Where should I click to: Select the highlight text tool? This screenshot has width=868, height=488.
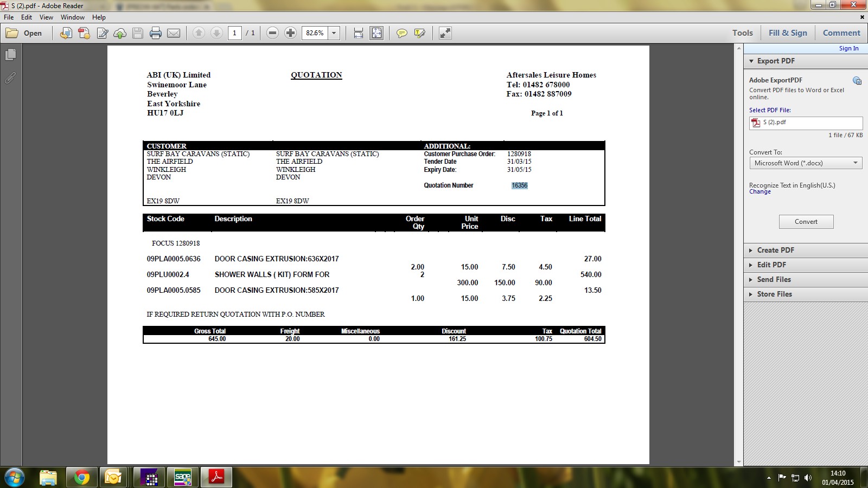pos(419,33)
